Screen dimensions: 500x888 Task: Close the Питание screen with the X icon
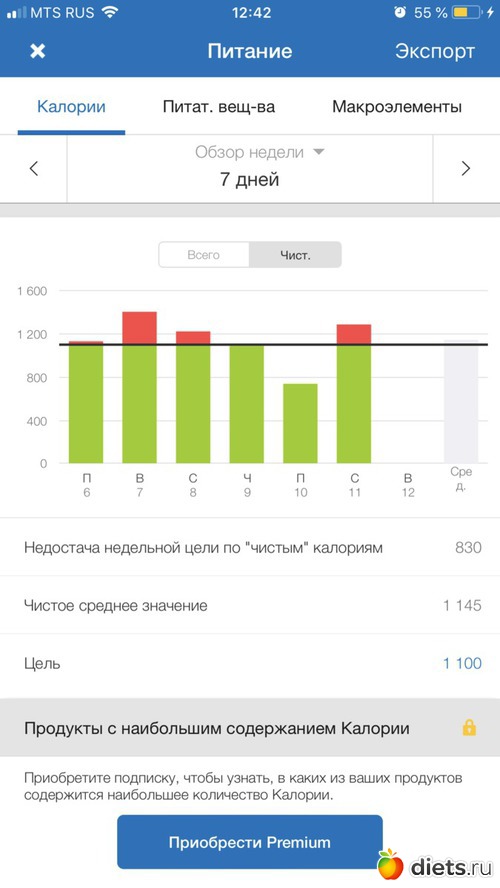tap(37, 52)
